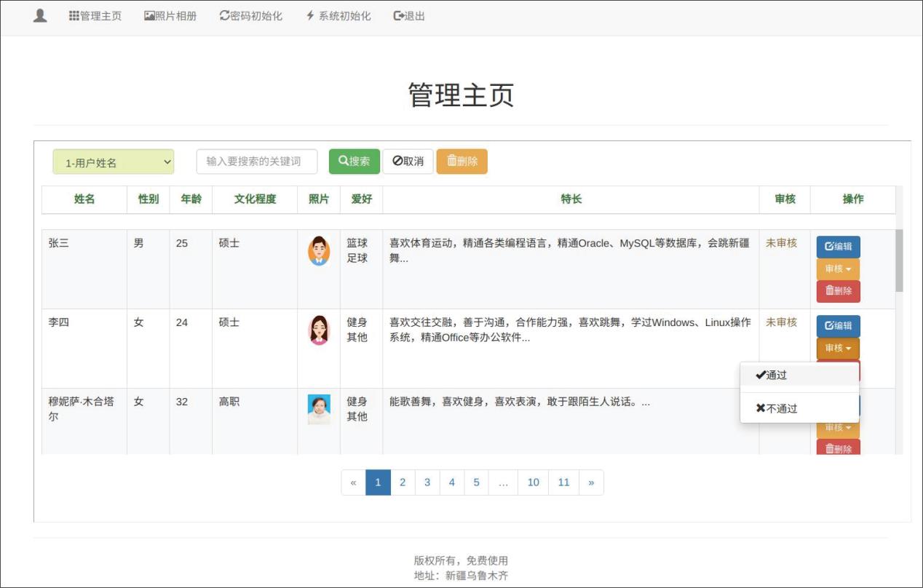Delete 张三's record with red 删除 button

[x=838, y=291]
